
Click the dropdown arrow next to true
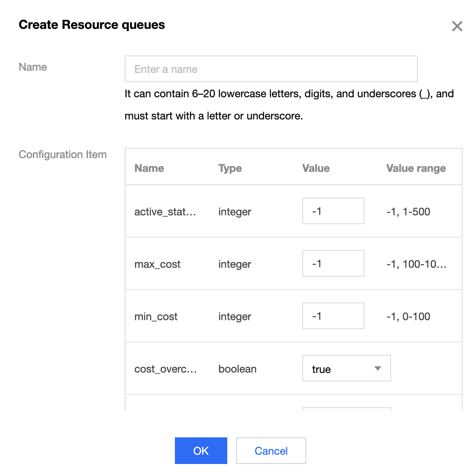[x=377, y=368]
